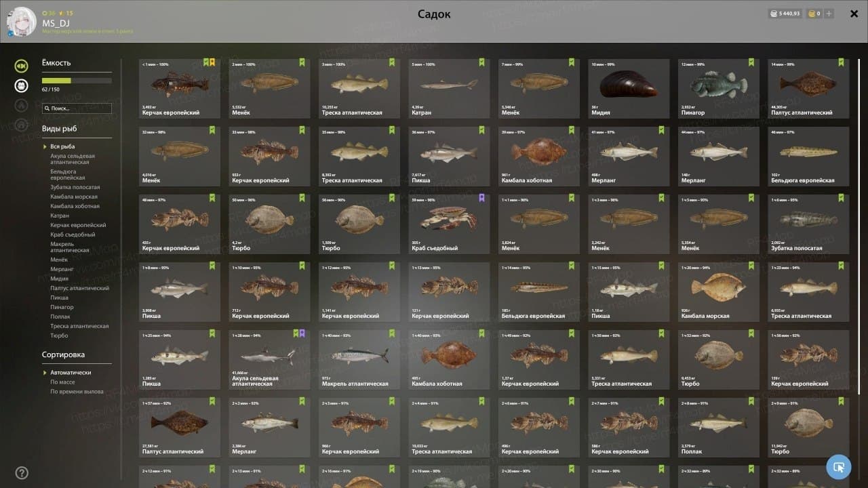
Task: Select the Мидия mussel card
Action: click(629, 88)
